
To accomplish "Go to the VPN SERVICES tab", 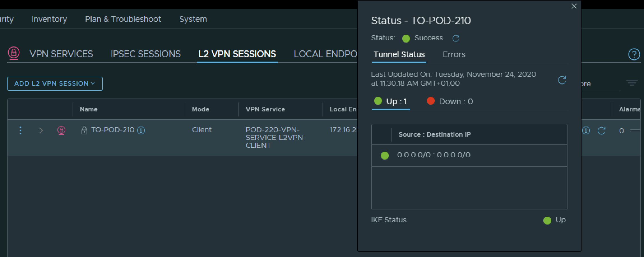I will point(61,54).
